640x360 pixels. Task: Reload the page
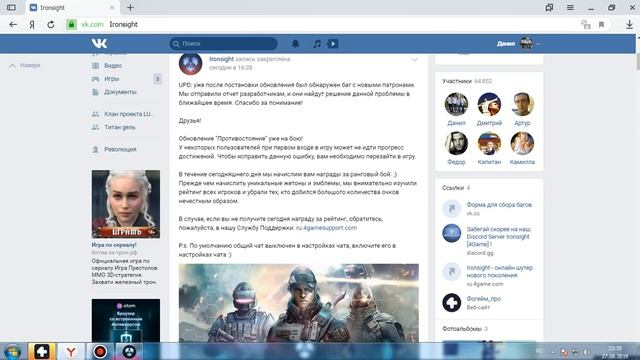point(51,24)
